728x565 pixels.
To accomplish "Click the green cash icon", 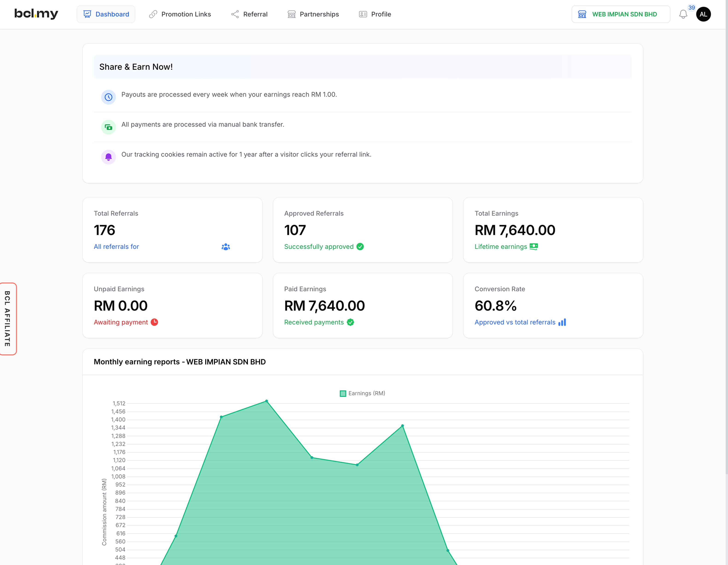I will tap(534, 246).
